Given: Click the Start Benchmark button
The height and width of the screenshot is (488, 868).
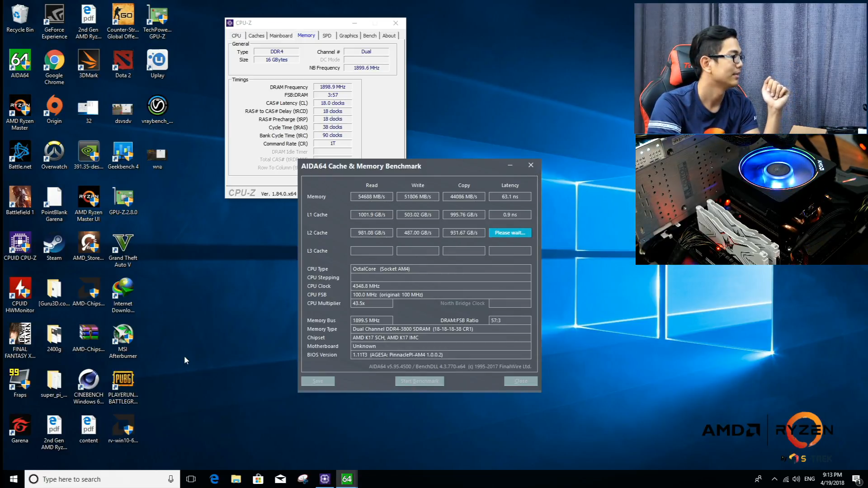Looking at the screenshot, I should tap(420, 381).
